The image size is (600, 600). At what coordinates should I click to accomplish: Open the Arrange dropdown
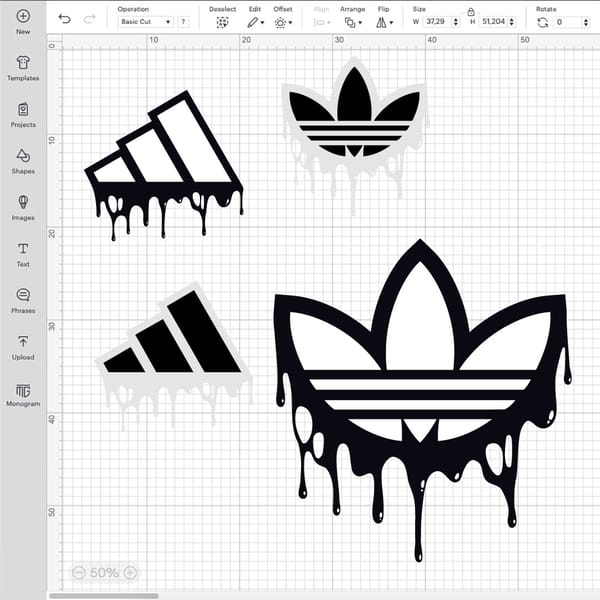coord(353,23)
